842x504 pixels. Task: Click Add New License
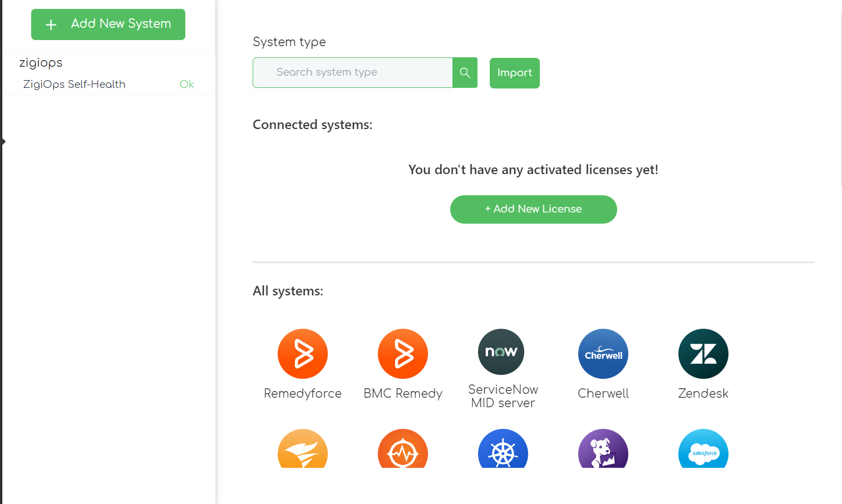click(533, 209)
